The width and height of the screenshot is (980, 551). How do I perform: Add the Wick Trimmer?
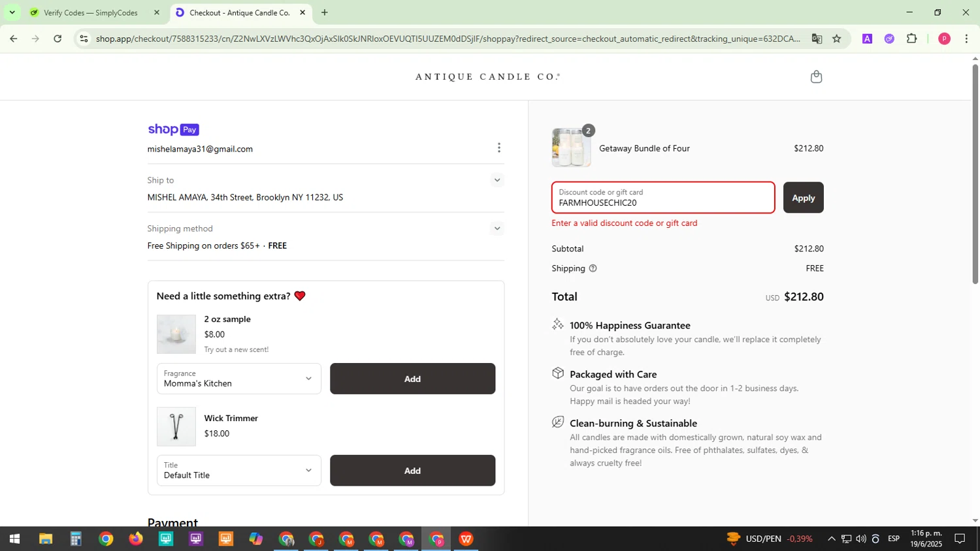click(412, 471)
